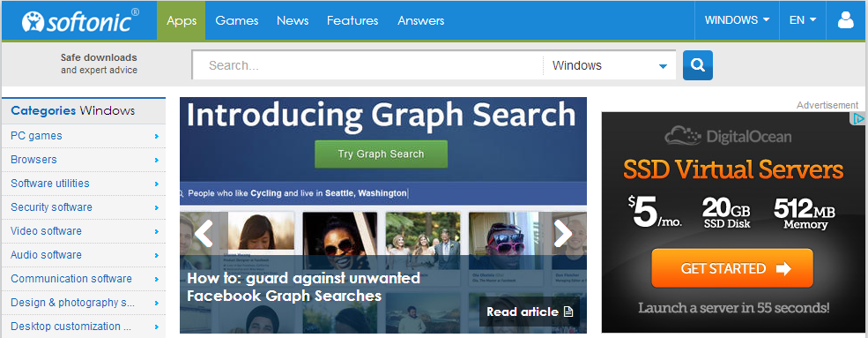This screenshot has width=868, height=338.
Task: Select the Apps tab
Action: click(x=181, y=20)
